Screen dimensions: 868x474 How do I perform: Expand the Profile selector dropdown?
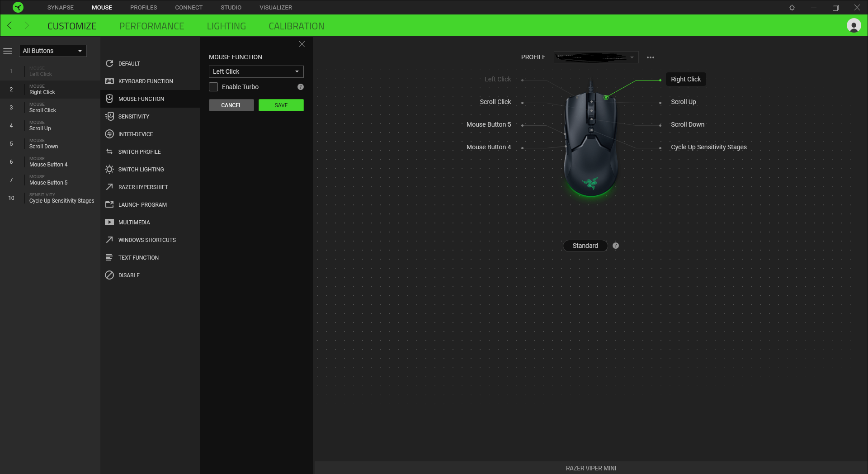596,57
